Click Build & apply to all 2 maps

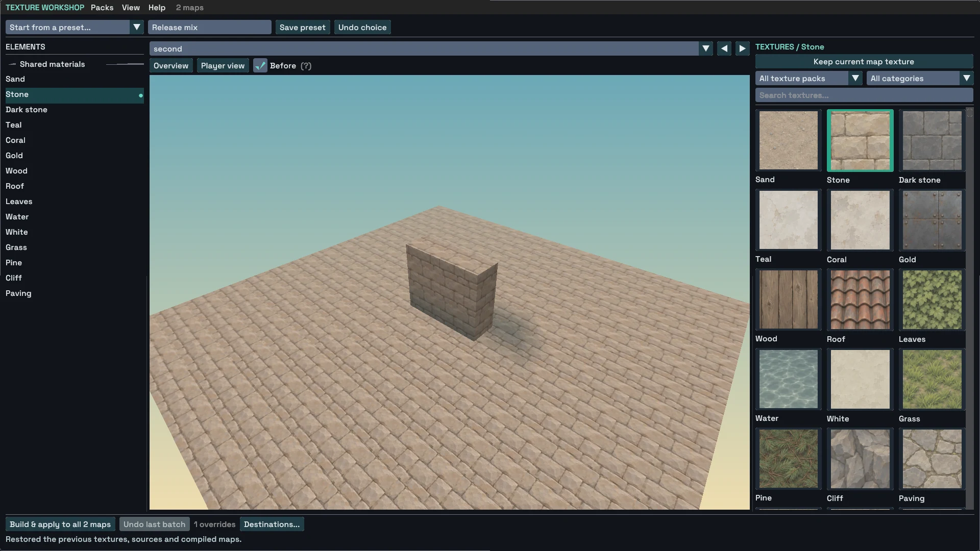60,524
